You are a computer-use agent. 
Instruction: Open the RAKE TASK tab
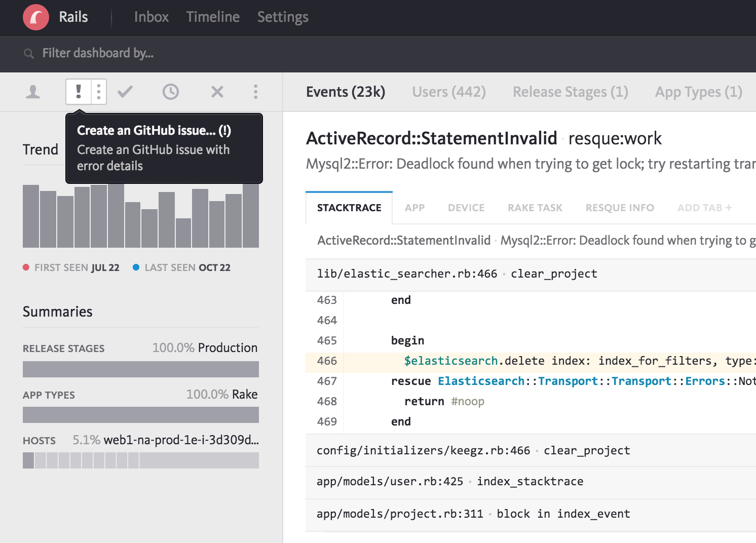pos(535,208)
